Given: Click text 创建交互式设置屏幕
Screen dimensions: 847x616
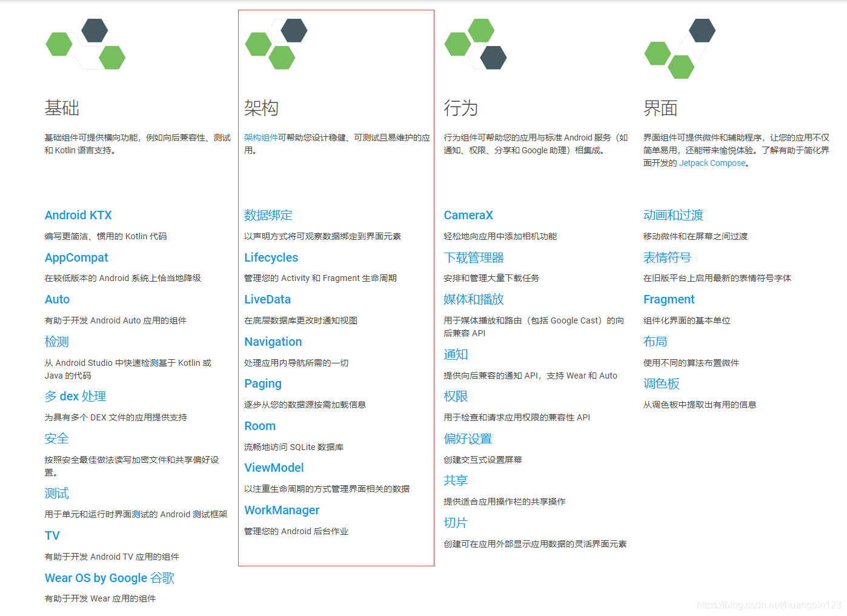Looking at the screenshot, I should pos(483,460).
